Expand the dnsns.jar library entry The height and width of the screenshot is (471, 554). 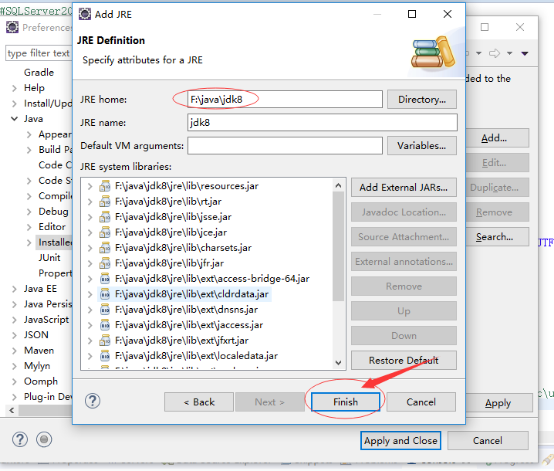point(90,310)
